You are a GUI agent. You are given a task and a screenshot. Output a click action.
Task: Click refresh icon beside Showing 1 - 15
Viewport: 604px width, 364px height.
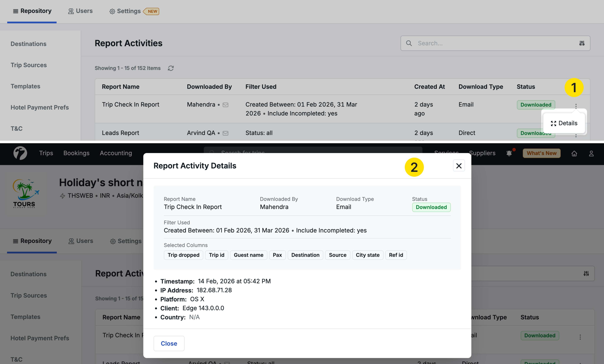(171, 68)
